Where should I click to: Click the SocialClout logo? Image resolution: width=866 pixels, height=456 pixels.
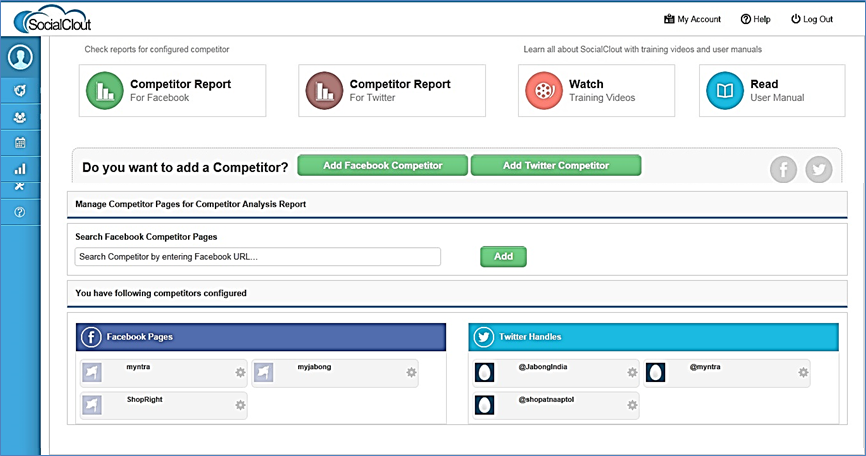pyautogui.click(x=52, y=20)
